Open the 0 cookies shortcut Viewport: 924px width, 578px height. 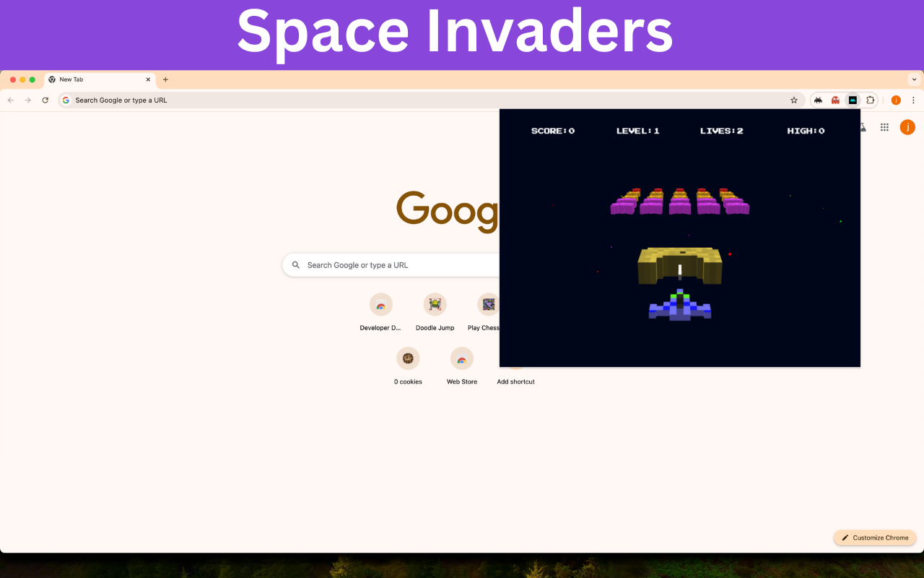408,366
